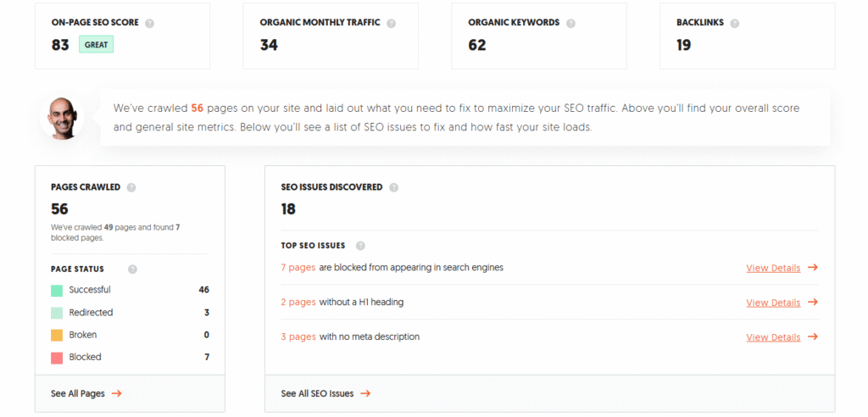The height and width of the screenshot is (417, 868).
Task: Click the 7 pages blocked link text
Action: [x=298, y=268]
